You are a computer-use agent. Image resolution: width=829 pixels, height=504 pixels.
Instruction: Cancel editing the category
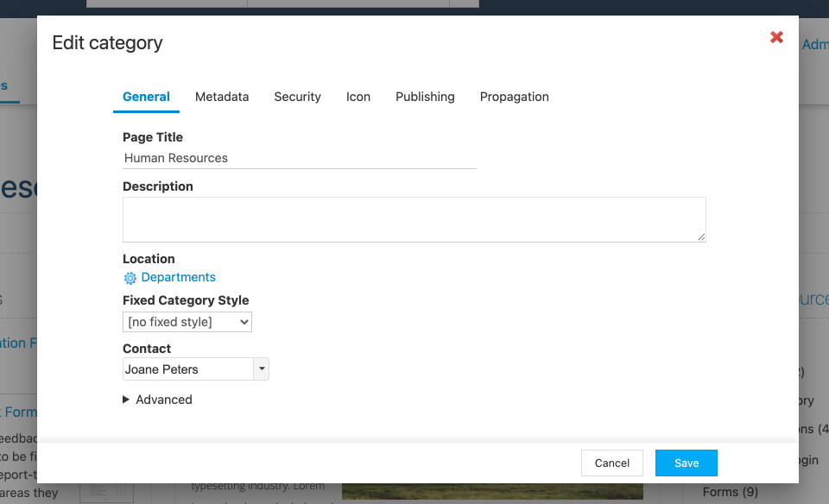pos(612,463)
